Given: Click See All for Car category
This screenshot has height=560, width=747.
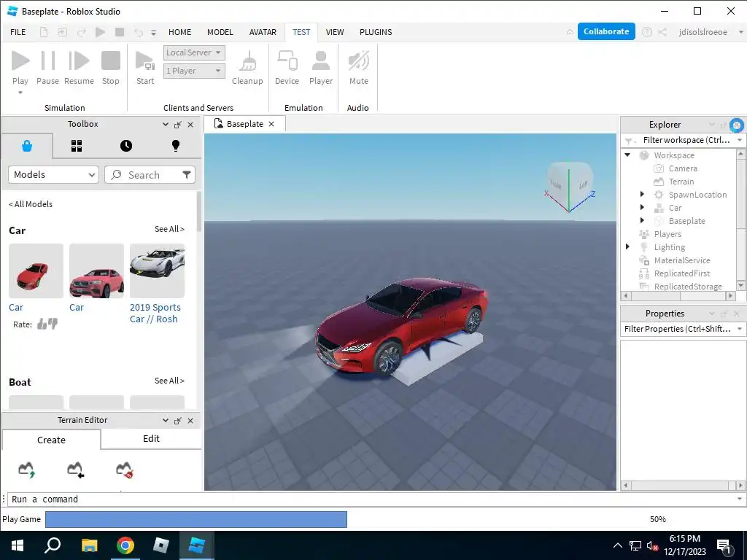Looking at the screenshot, I should tap(169, 229).
